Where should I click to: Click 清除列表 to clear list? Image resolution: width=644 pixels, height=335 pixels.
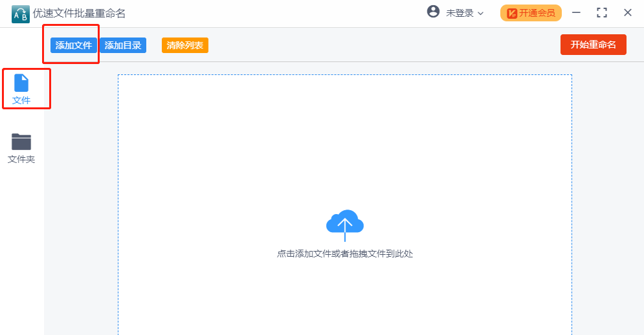coord(185,45)
